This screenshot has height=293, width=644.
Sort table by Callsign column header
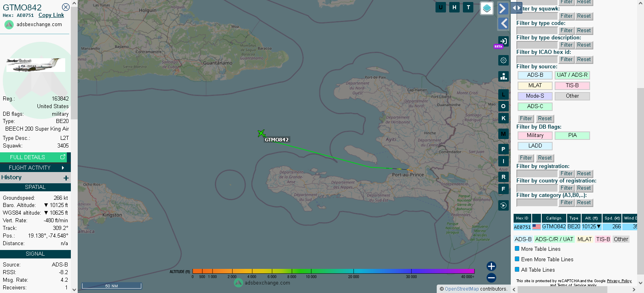pyautogui.click(x=554, y=218)
